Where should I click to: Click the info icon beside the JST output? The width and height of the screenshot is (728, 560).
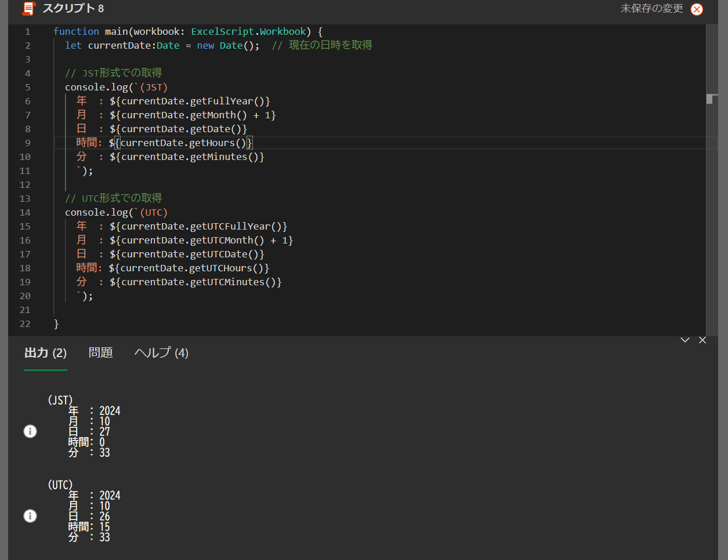pos(30,431)
